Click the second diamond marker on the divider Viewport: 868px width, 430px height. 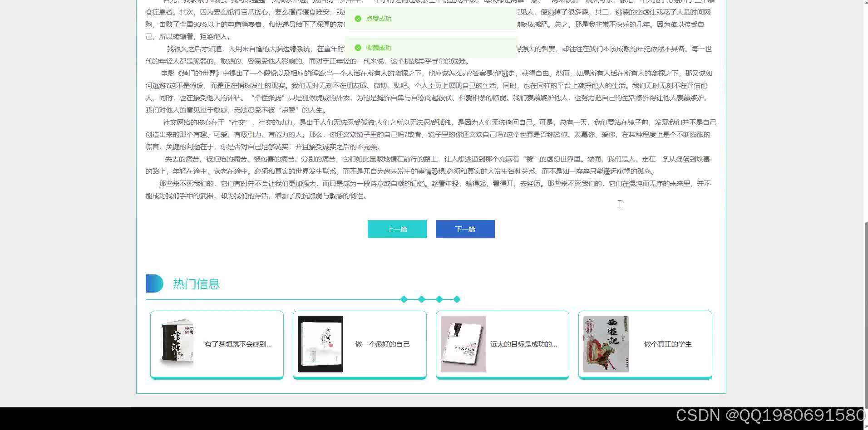(x=421, y=299)
